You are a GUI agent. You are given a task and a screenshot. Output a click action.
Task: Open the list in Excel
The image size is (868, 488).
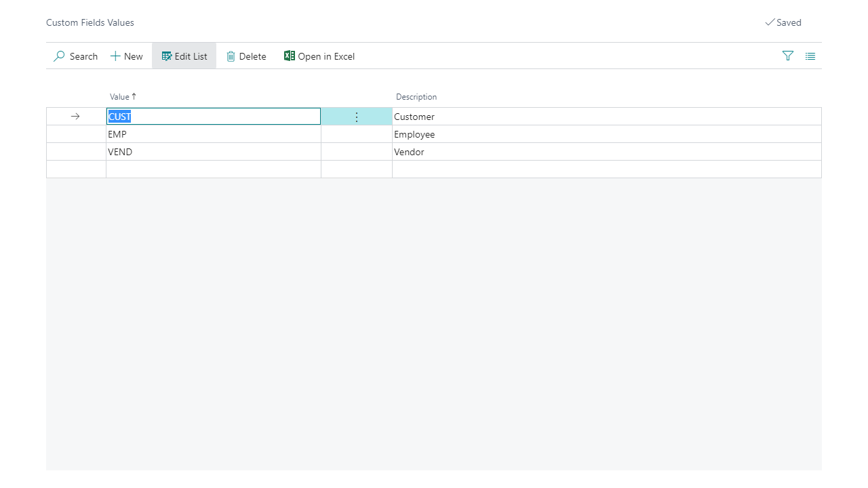click(x=319, y=56)
